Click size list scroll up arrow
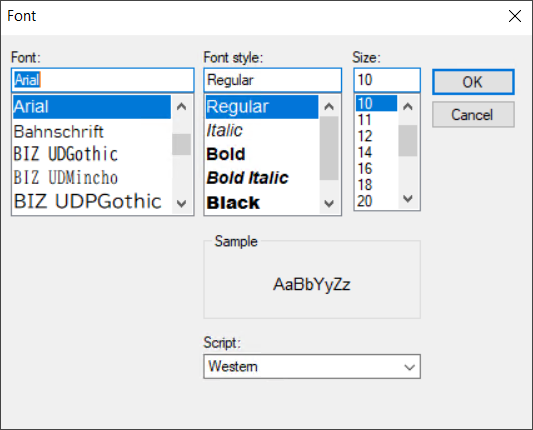Image resolution: width=533 pixels, height=430 pixels. [x=408, y=107]
